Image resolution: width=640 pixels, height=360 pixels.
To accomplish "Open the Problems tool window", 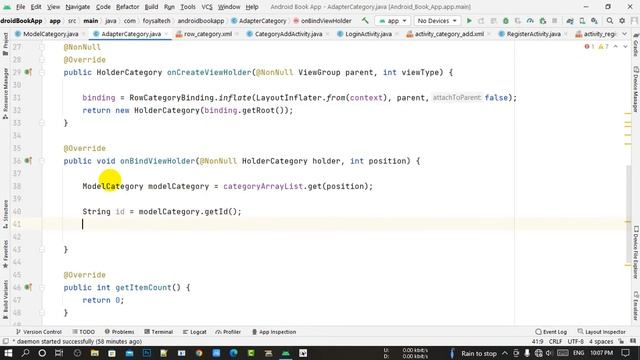I will coord(119,332).
